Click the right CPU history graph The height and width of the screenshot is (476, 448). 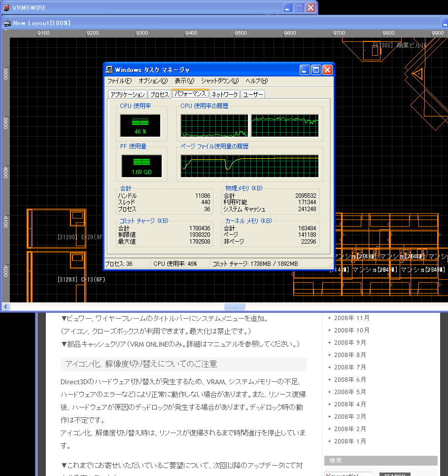[x=285, y=125]
